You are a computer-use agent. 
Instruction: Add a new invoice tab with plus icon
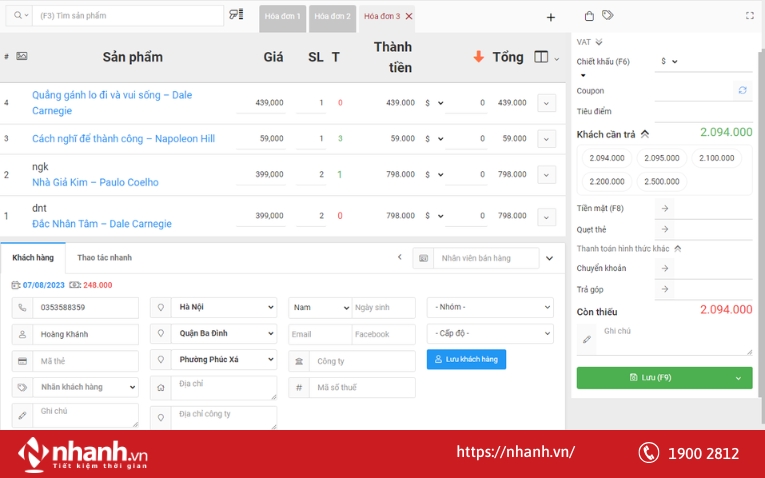pos(550,17)
